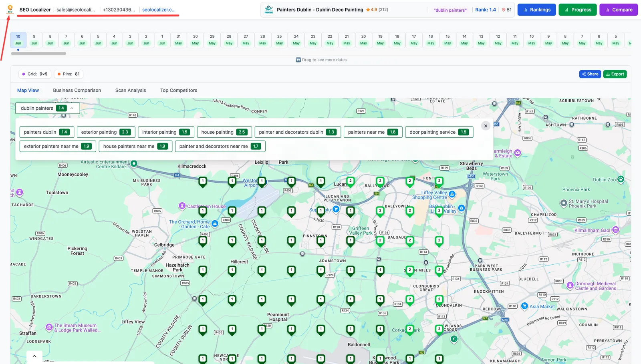Click the rank 1 pin near Finnstown
The height and width of the screenshot is (364, 641).
coord(320,241)
